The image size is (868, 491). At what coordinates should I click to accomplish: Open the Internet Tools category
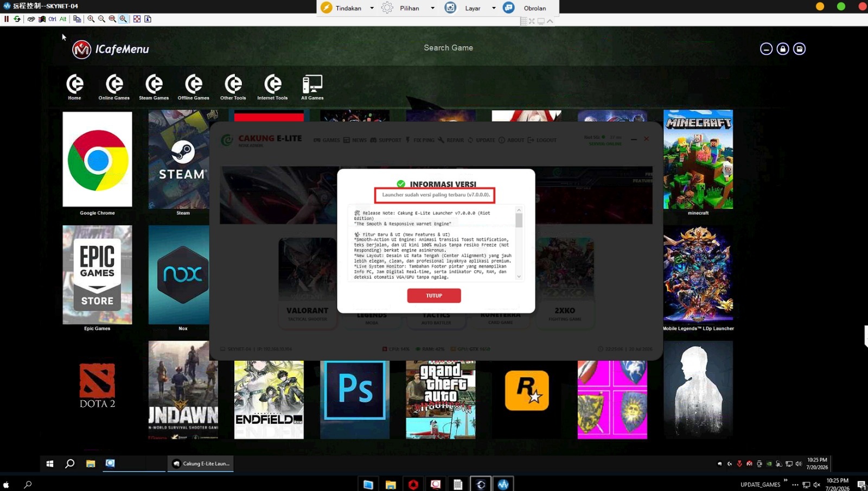click(272, 87)
